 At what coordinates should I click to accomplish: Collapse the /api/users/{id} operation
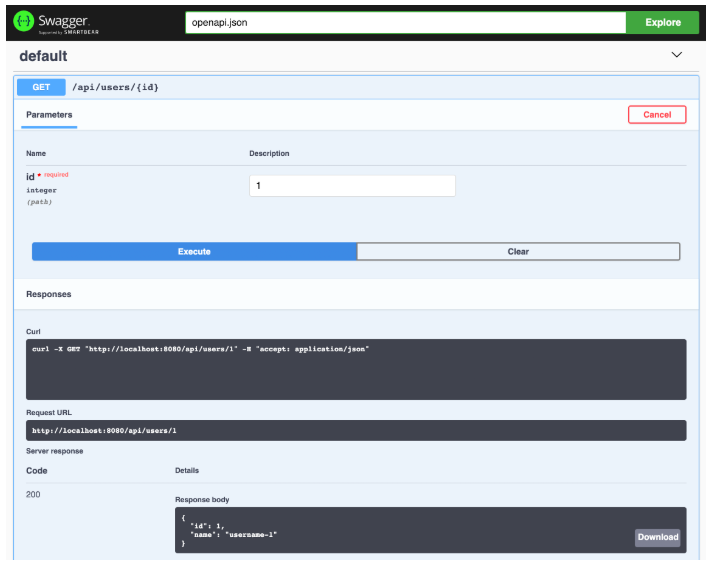coord(115,87)
